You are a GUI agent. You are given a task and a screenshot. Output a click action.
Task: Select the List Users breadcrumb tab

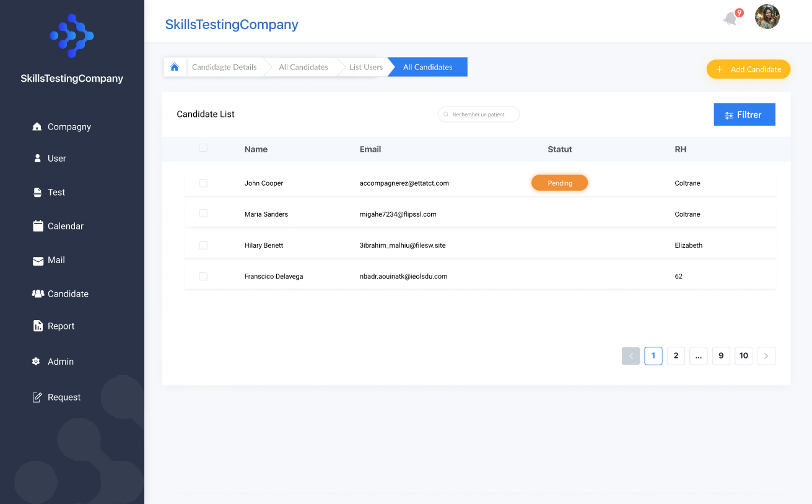tap(365, 67)
